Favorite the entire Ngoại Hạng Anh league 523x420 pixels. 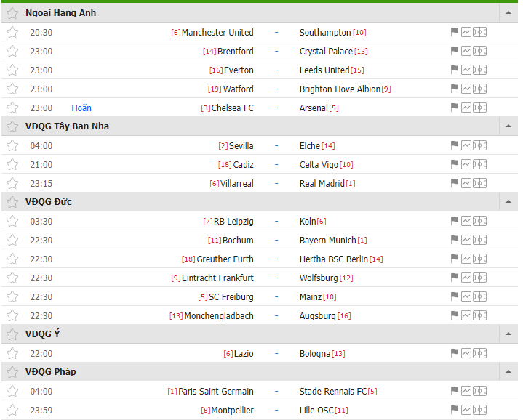click(12, 13)
